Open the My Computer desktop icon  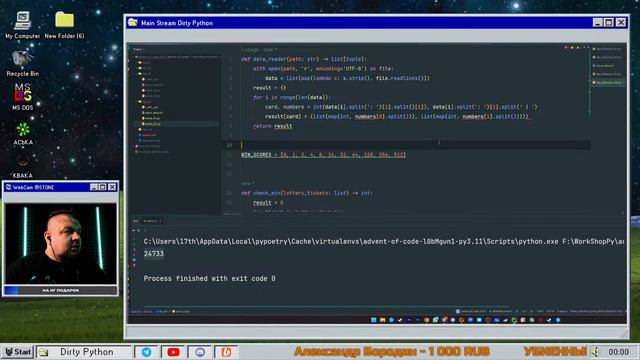[22, 25]
